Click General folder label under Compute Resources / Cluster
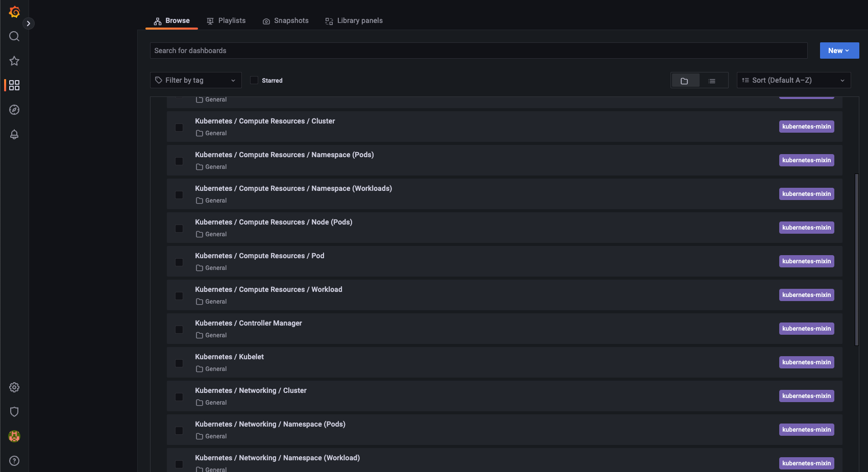Viewport: 868px width, 472px height. 211,133
